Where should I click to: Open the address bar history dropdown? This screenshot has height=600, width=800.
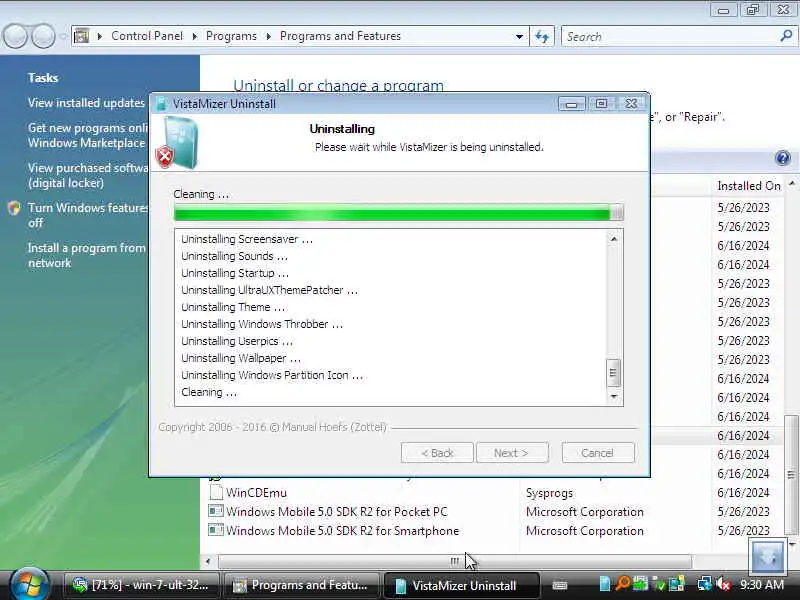click(519, 37)
